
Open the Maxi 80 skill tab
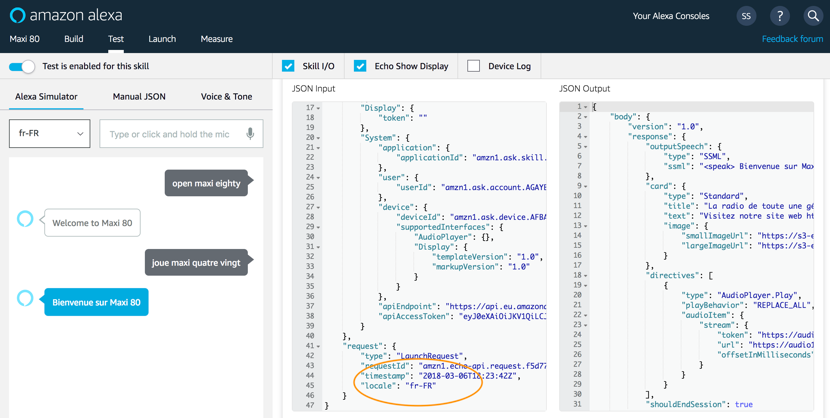coord(24,39)
